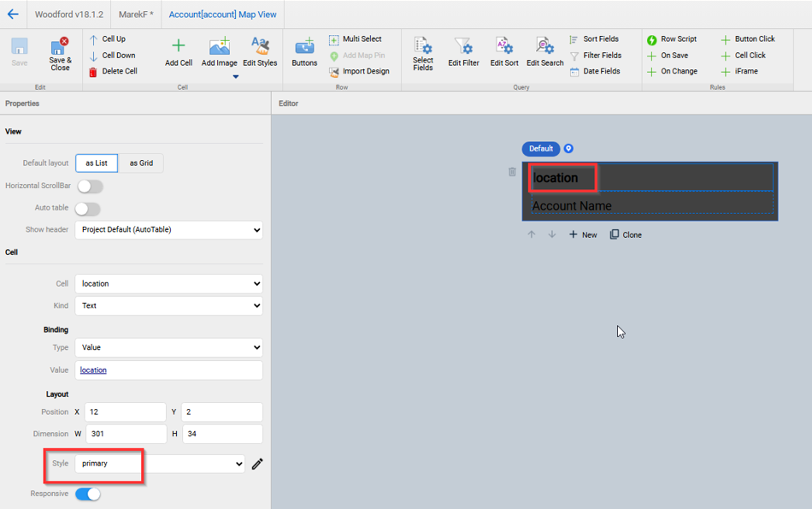
Task: Click the Position X input field
Action: 125,412
